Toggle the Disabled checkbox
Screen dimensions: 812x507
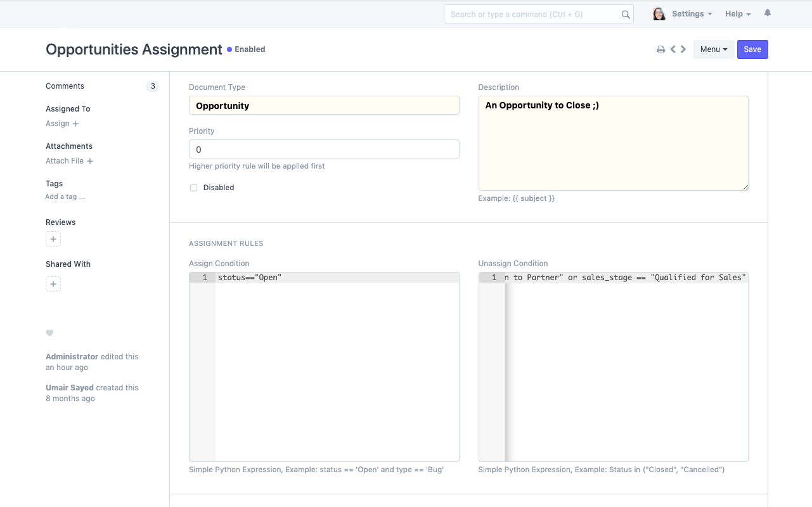194,188
